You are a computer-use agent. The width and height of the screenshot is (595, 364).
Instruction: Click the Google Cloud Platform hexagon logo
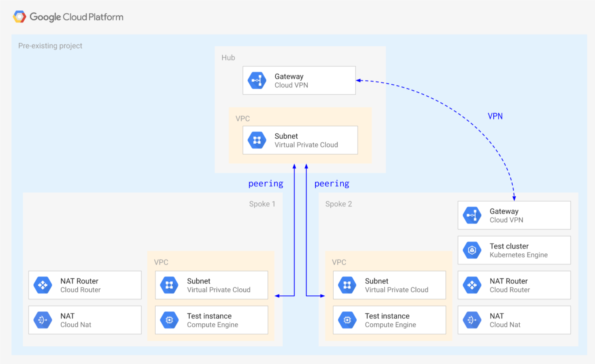(19, 17)
